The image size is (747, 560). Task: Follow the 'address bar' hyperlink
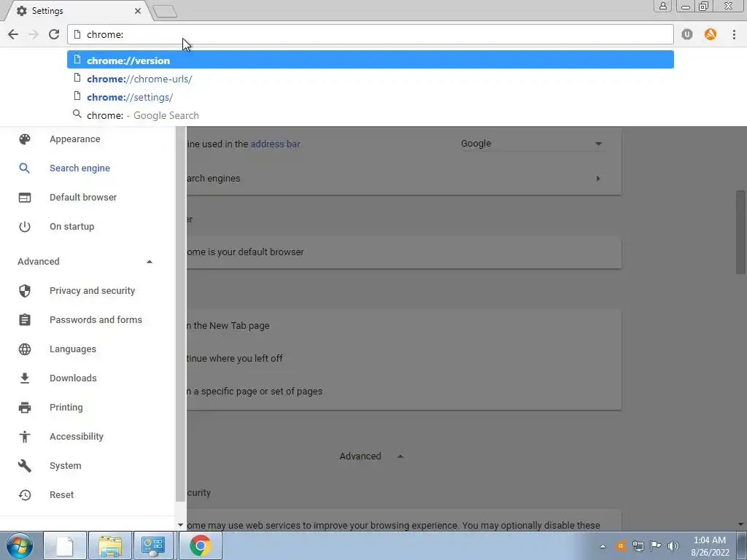(275, 144)
